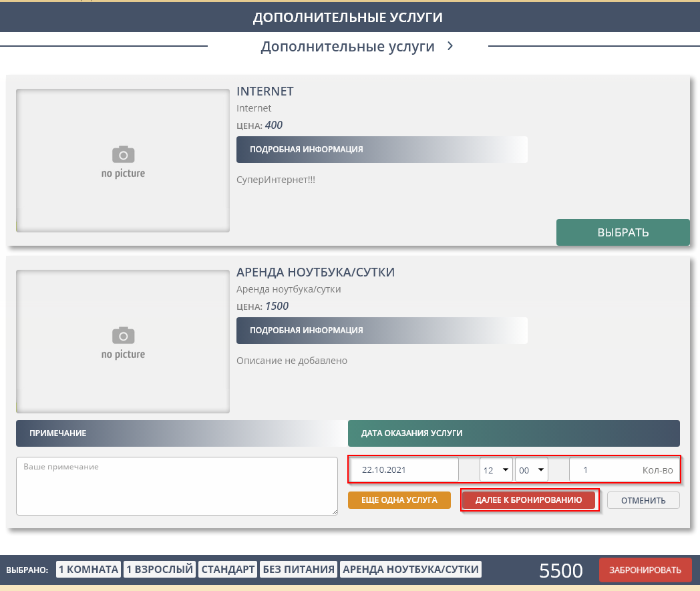700x591 pixels.
Task: Click into the Ваше примечание text area
Action: point(176,485)
